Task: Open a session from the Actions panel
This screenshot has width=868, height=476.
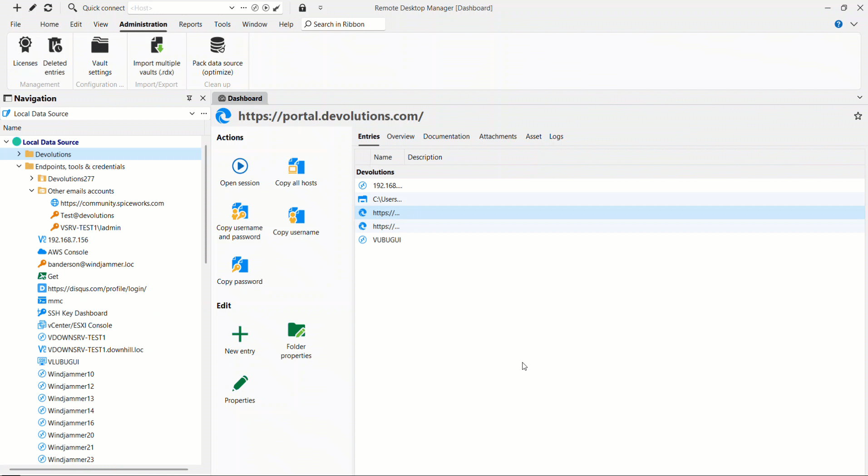Action: tap(240, 172)
